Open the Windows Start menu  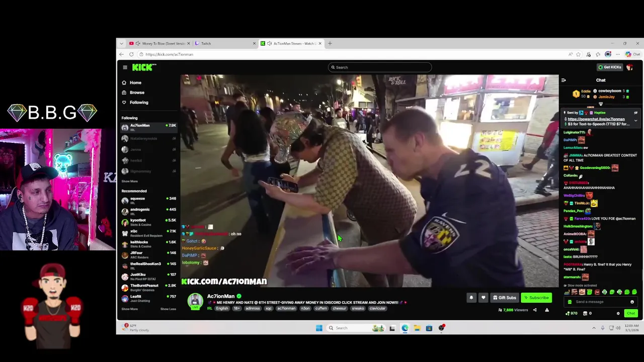coord(319,328)
